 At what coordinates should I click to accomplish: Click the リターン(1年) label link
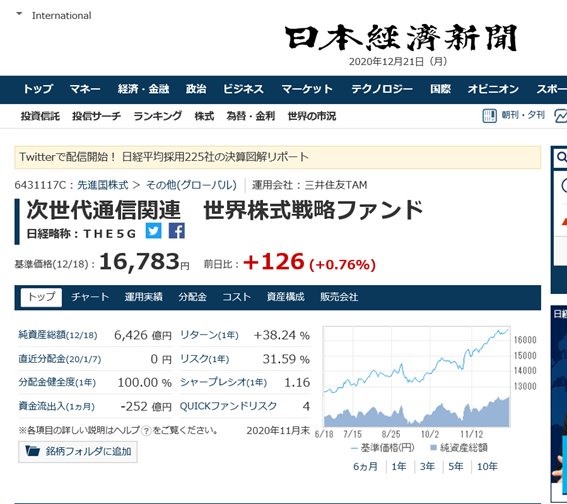(x=209, y=335)
